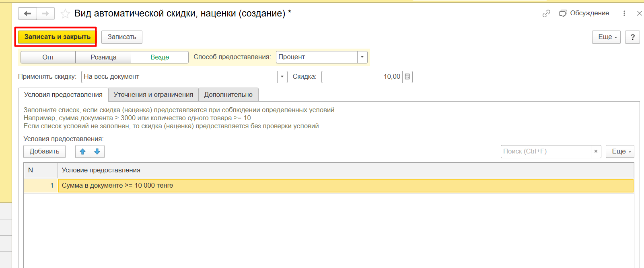Select the Розница toggle option
The width and height of the screenshot is (644, 268).
(x=103, y=57)
